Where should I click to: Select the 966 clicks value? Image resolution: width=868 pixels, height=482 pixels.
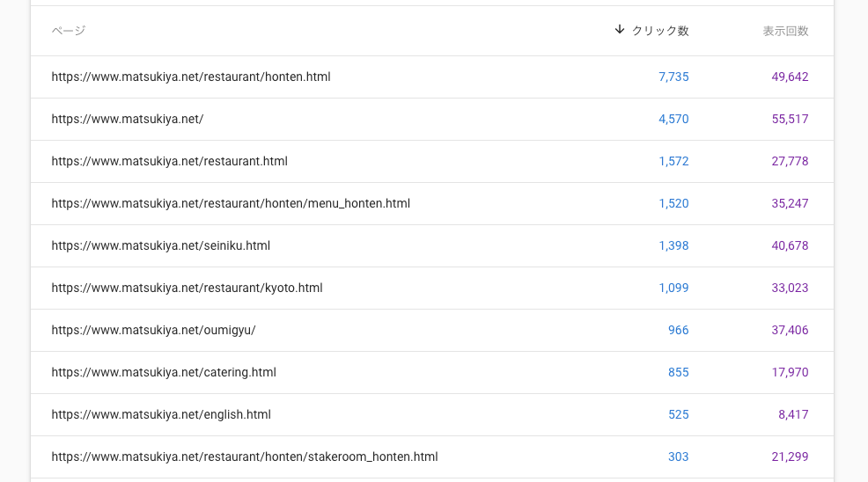point(678,331)
